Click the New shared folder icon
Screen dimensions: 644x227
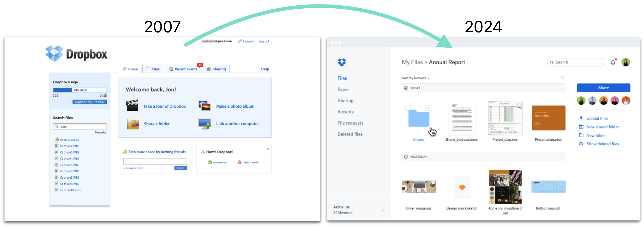coord(581,127)
